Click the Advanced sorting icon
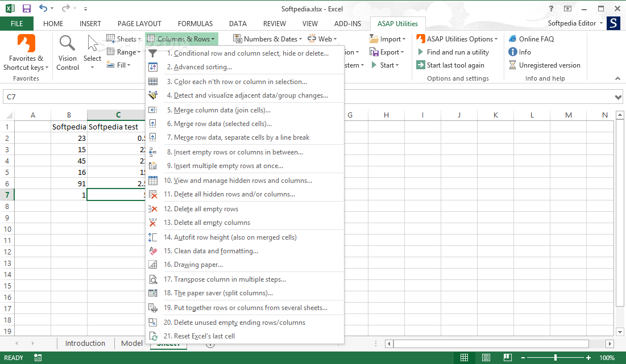The height and width of the screenshot is (364, 626). pyautogui.click(x=152, y=67)
